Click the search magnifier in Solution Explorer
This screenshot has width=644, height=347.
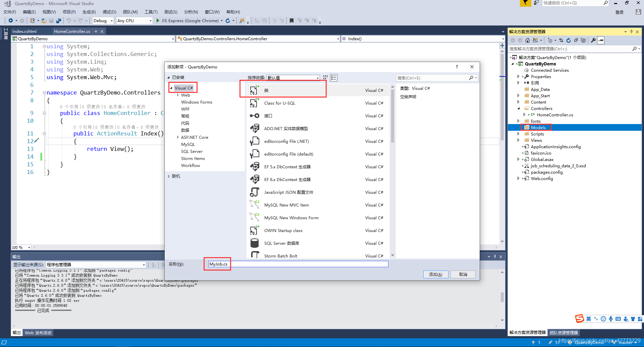click(x=635, y=49)
